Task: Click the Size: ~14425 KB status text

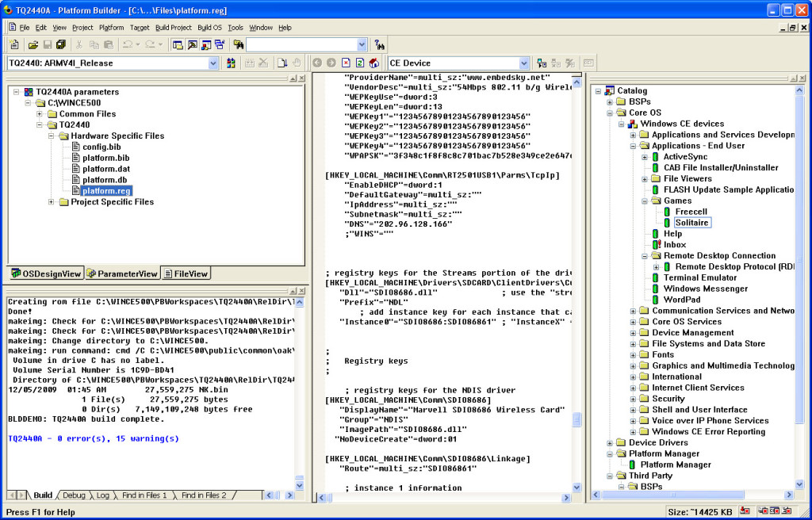Action: tap(701, 512)
